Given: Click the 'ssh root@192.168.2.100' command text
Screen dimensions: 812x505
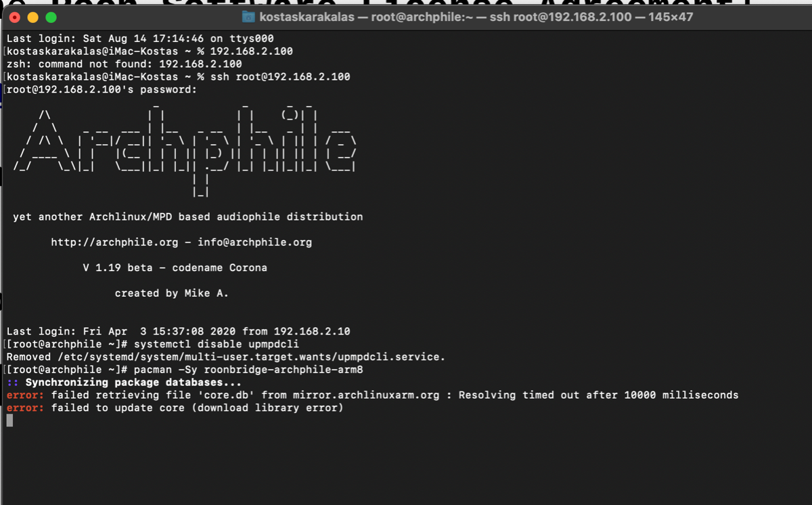Looking at the screenshot, I should click(280, 77).
